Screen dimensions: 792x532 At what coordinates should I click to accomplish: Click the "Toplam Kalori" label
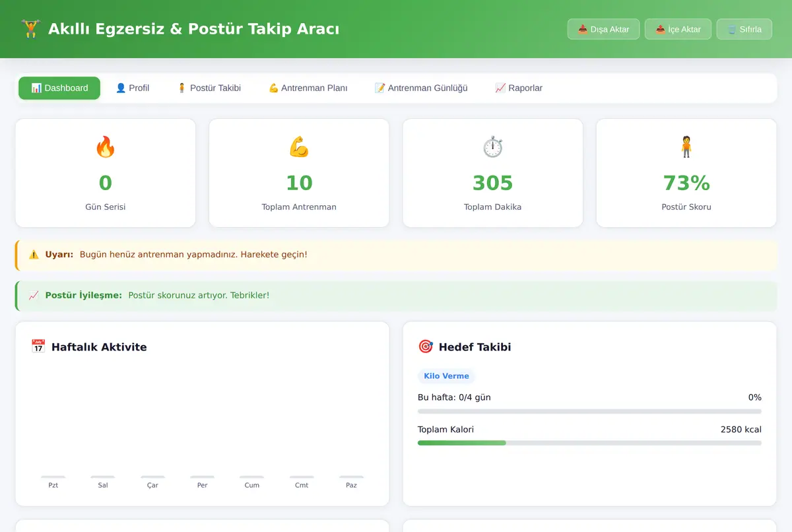point(445,430)
